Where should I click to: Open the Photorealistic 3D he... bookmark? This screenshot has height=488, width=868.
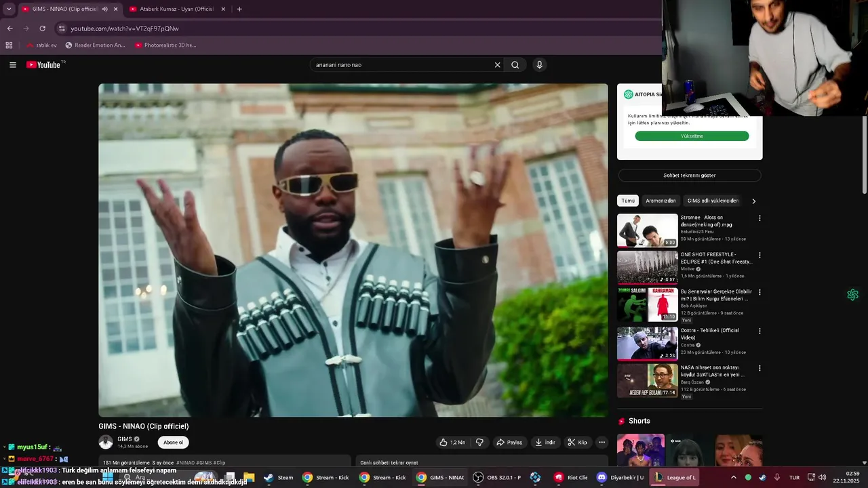coord(165,45)
